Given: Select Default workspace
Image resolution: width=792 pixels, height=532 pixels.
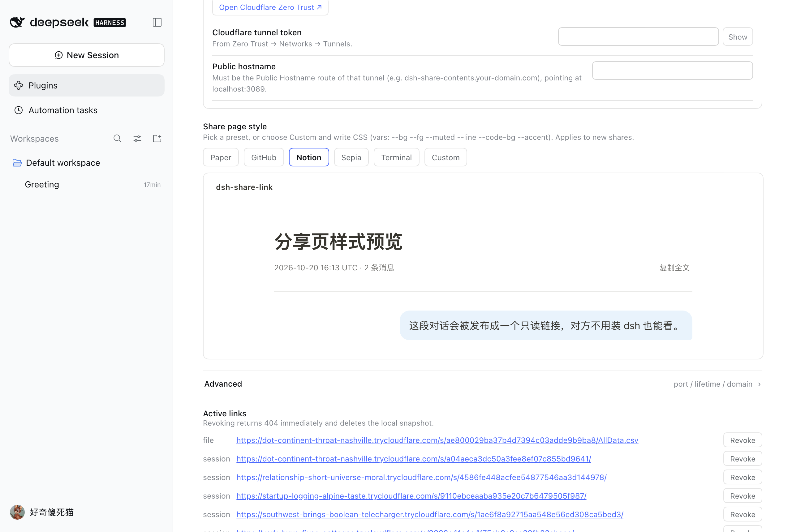Looking at the screenshot, I should (x=87, y=163).
